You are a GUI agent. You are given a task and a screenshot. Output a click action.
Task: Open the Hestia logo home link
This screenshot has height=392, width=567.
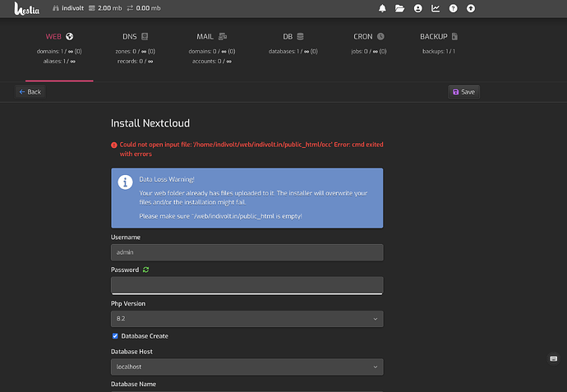[x=27, y=9]
